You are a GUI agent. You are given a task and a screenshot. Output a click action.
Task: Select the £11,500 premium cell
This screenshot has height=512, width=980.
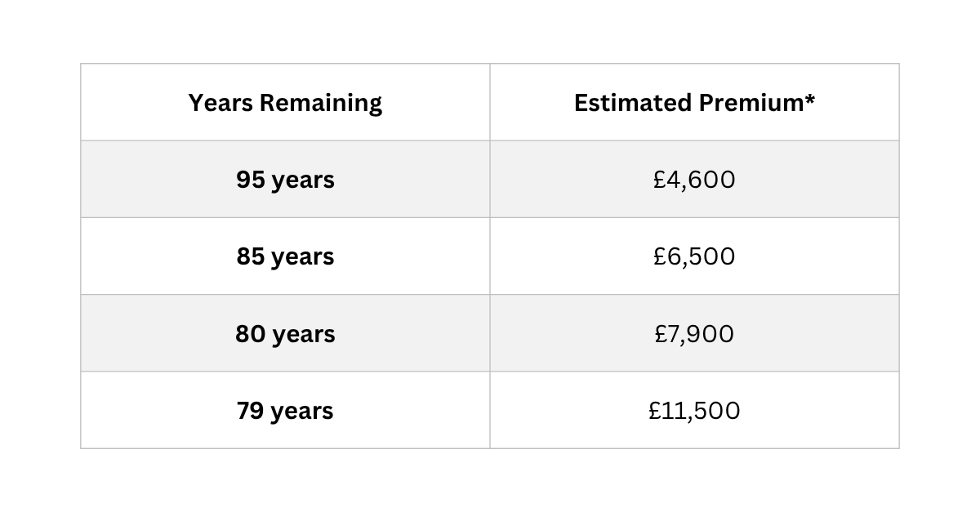pos(694,411)
